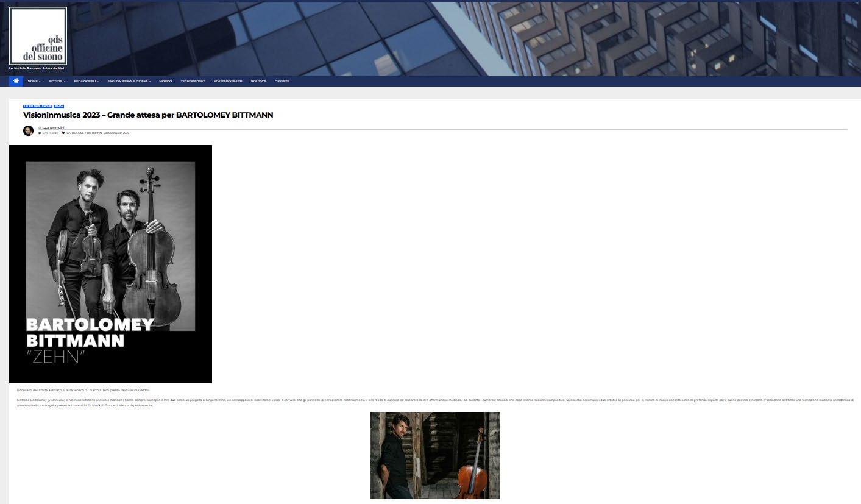This screenshot has width=861, height=504.
Task: Open the Bartolomey Bittmann ZEHN cover image
Action: coord(110,264)
